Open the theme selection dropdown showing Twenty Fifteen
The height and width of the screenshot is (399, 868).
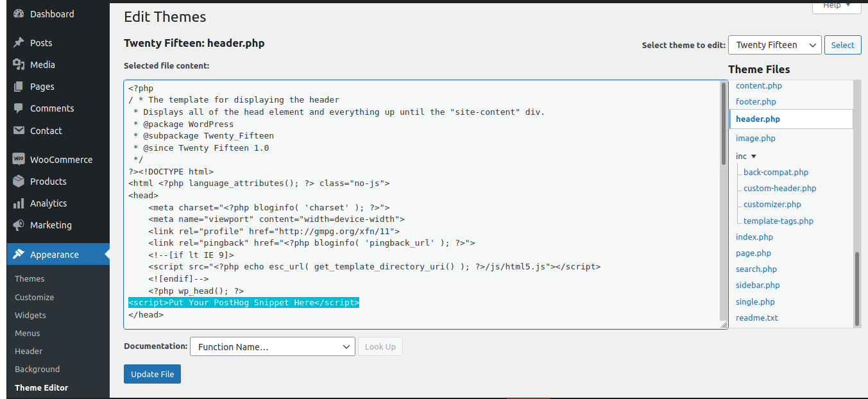click(774, 45)
